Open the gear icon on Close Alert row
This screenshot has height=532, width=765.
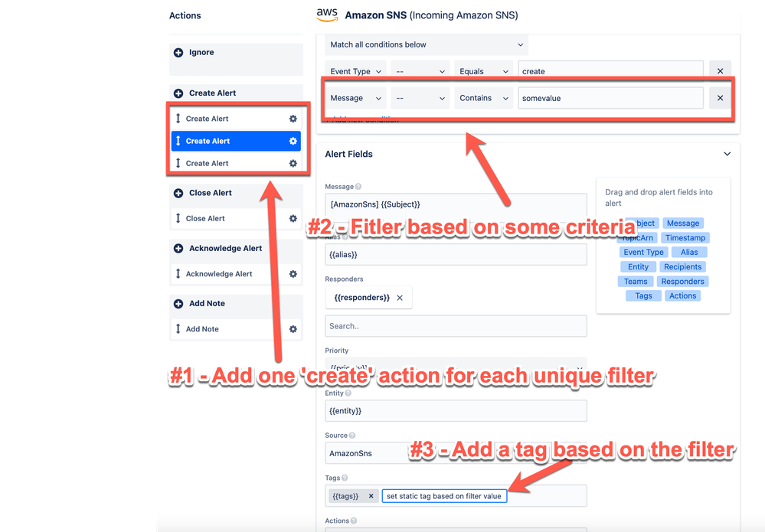coord(293,218)
